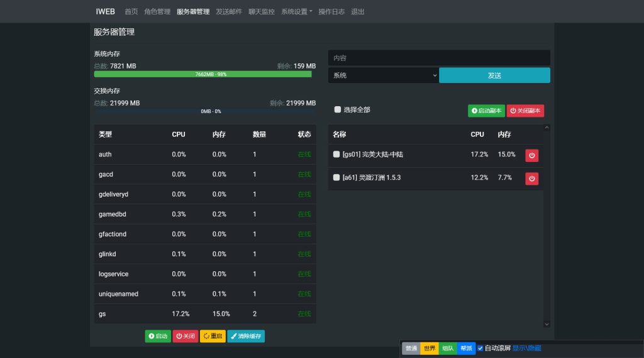Click the 数量 column header
Image resolution: width=644 pixels, height=358 pixels.
coord(259,134)
